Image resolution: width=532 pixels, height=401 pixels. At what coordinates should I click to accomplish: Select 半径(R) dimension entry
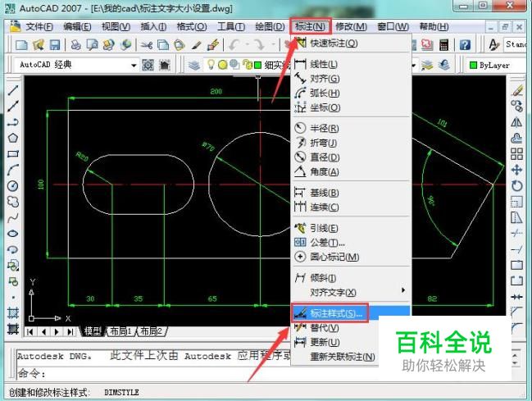[351, 129]
